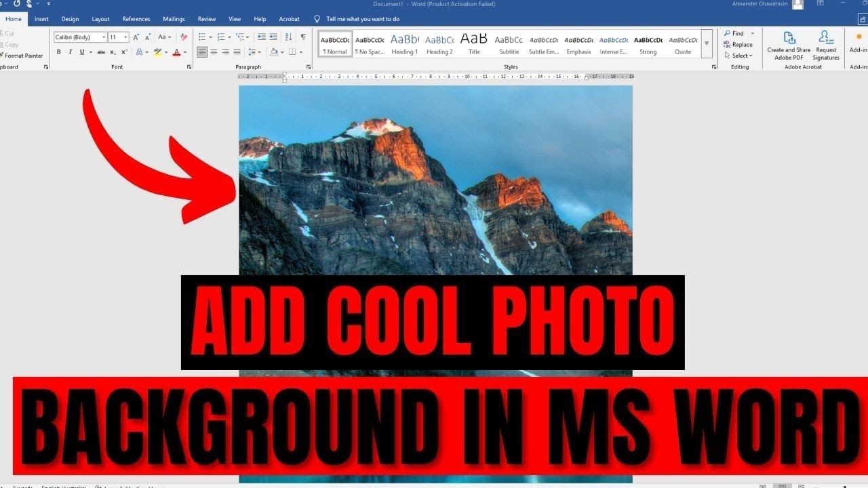Click Request Signatures icon
The height and width of the screenshot is (488, 868).
pyautogui.click(x=826, y=45)
